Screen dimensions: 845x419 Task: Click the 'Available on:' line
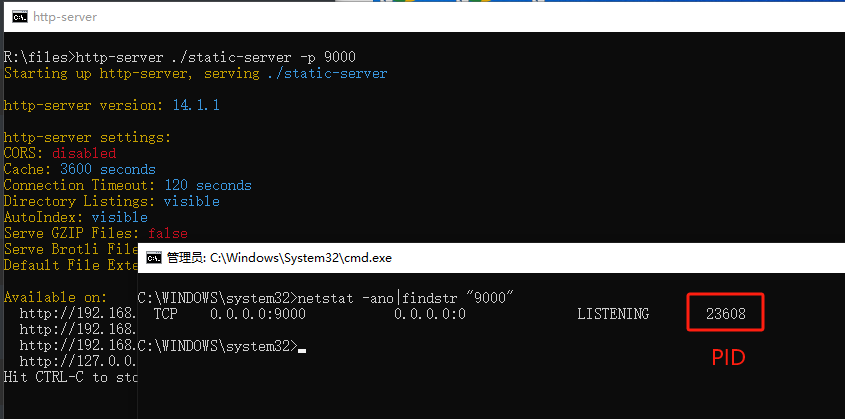54,297
